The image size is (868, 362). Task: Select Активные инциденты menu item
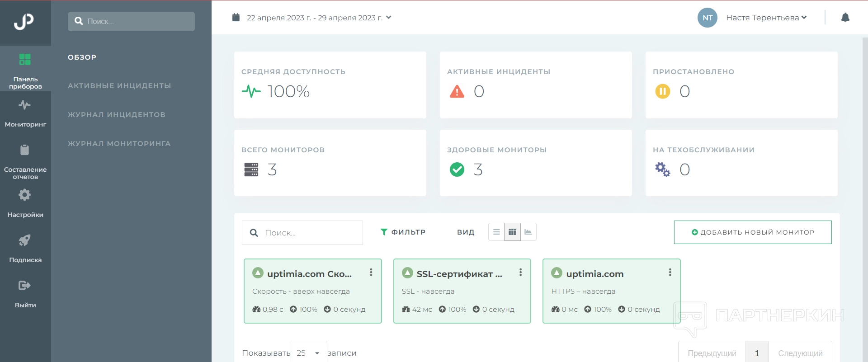(119, 86)
